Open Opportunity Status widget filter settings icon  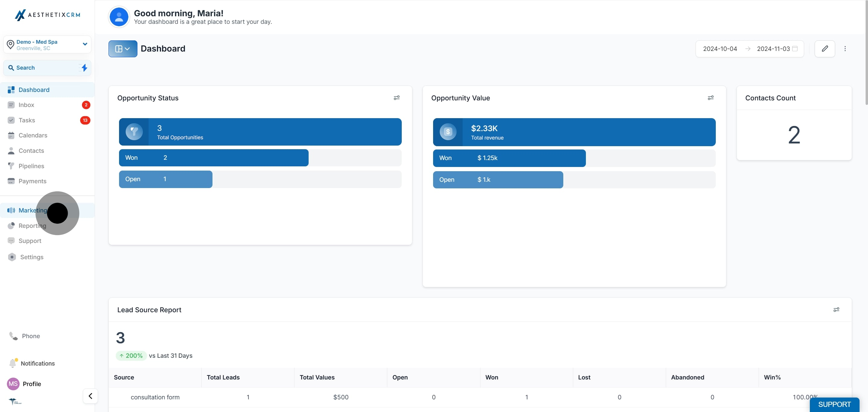(x=397, y=98)
